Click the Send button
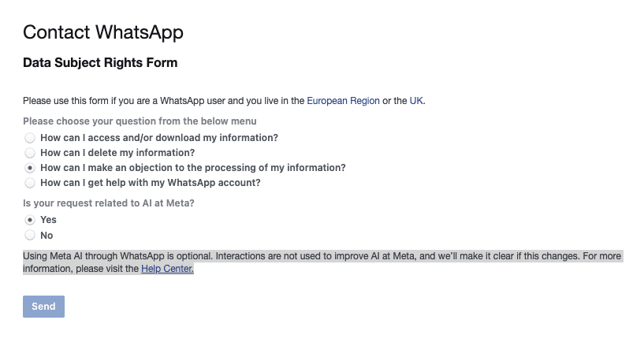644x346 pixels. pyautogui.click(x=43, y=306)
